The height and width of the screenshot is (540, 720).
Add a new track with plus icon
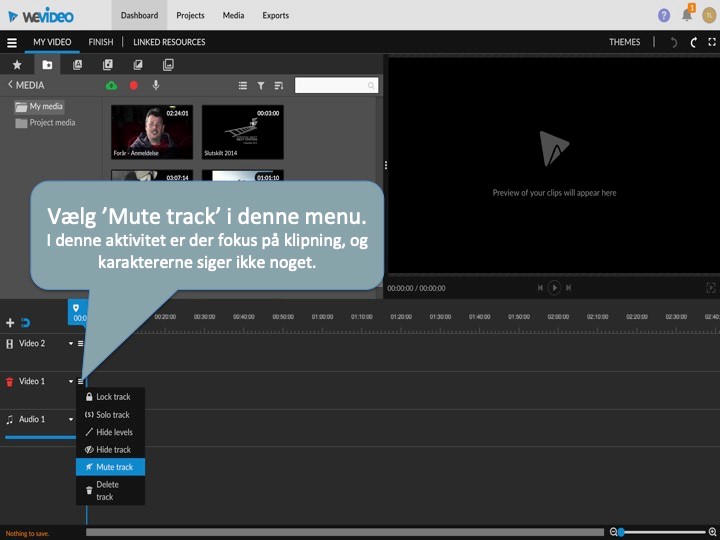tap(10, 323)
